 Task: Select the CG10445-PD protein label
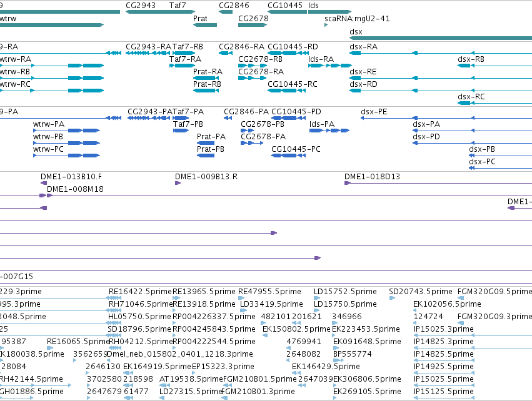pyautogui.click(x=296, y=112)
